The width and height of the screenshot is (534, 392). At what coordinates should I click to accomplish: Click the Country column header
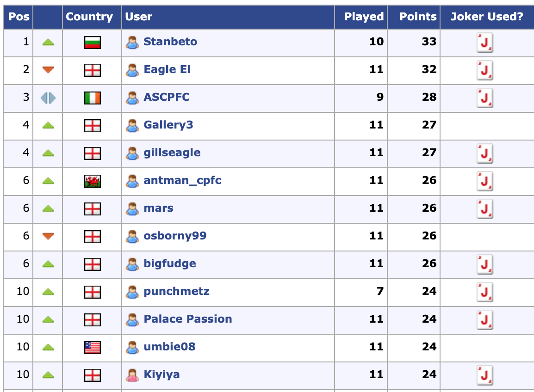pos(89,17)
